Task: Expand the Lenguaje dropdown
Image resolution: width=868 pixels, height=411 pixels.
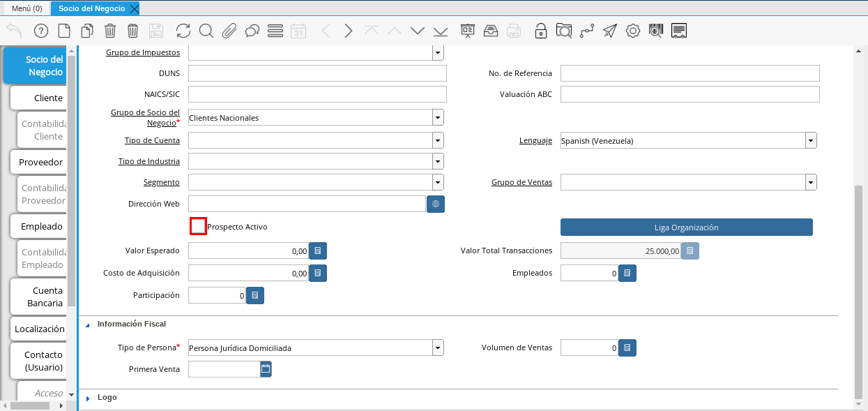Action: click(811, 141)
